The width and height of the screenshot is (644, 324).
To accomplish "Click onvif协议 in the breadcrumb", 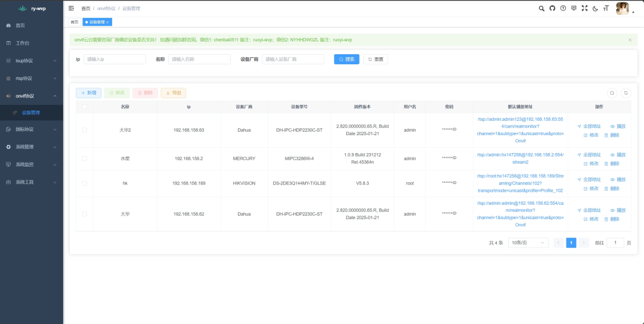I will (106, 8).
